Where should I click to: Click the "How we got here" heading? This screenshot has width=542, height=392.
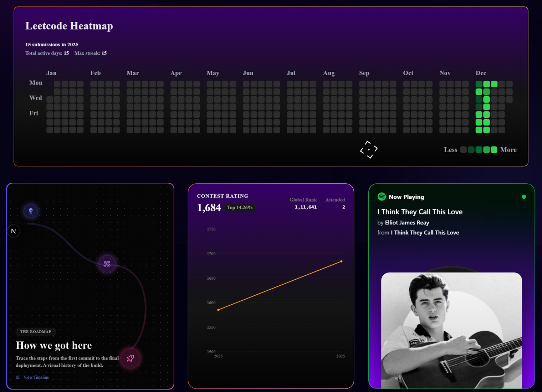pos(54,345)
